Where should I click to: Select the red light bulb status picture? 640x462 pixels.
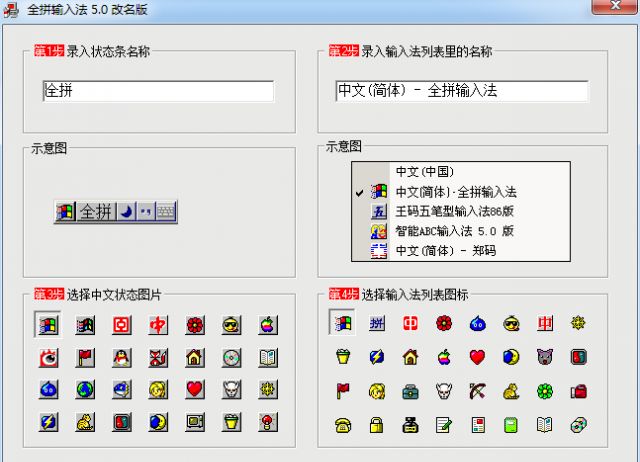pos(268,422)
